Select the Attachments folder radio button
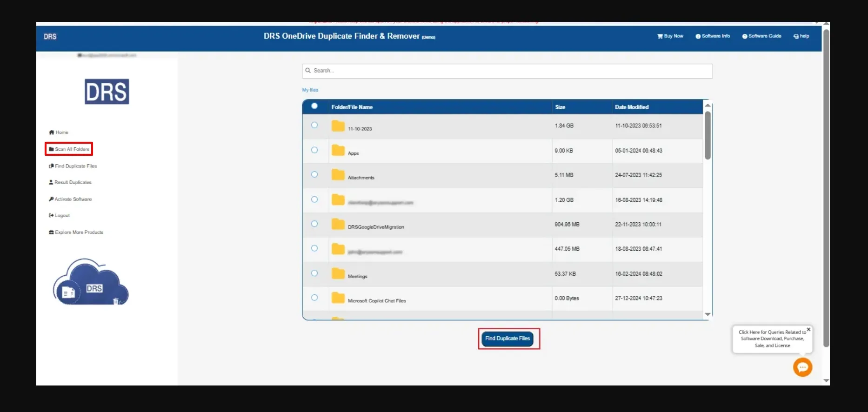The height and width of the screenshot is (412, 868). (x=314, y=174)
